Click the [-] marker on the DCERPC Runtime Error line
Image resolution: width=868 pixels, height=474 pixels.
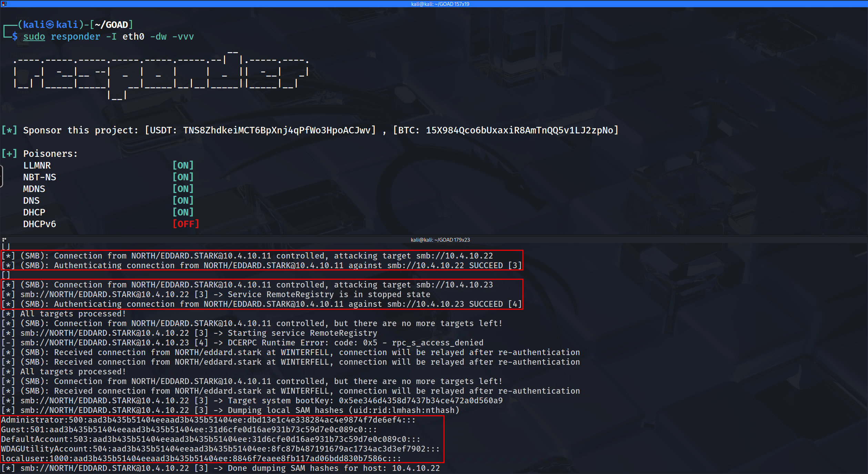[x=8, y=343]
